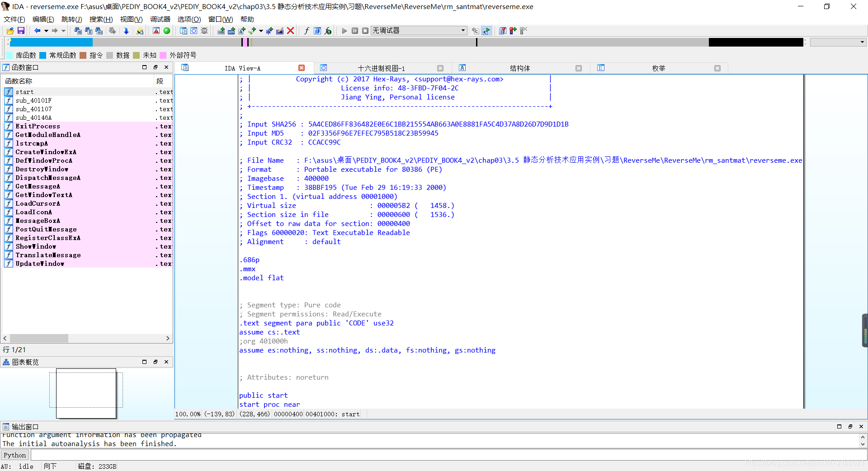This screenshot has height=471, width=868.
Task: Click the graph view toolbar icon
Action: coord(194,31)
